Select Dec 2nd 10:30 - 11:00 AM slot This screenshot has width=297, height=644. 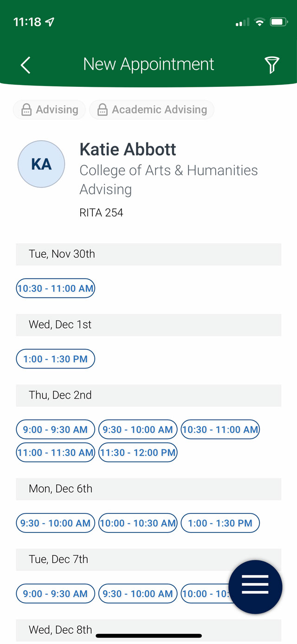pos(220,430)
